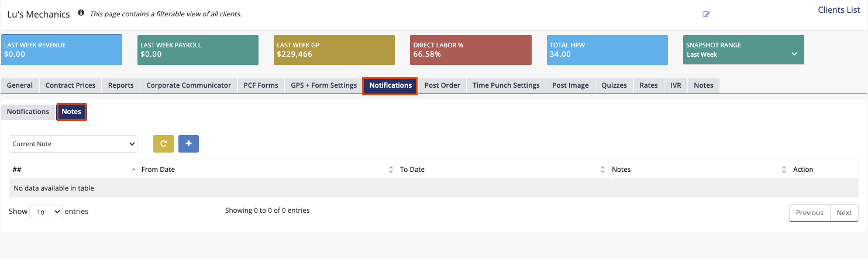
Task: Sort table by ## column arrow
Action: click(133, 170)
